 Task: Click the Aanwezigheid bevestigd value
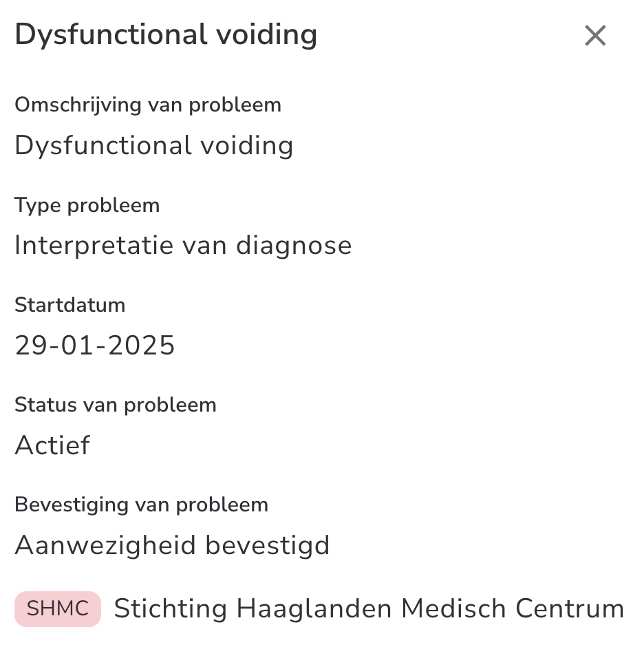coord(172,545)
